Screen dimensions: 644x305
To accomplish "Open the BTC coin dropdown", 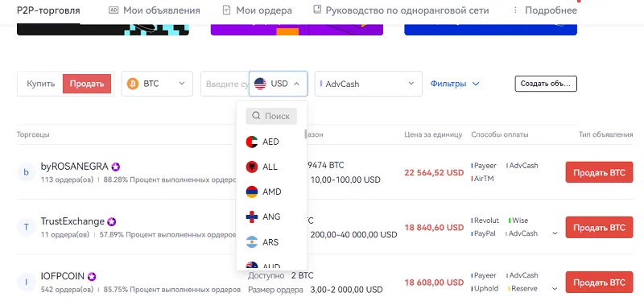I will point(157,84).
